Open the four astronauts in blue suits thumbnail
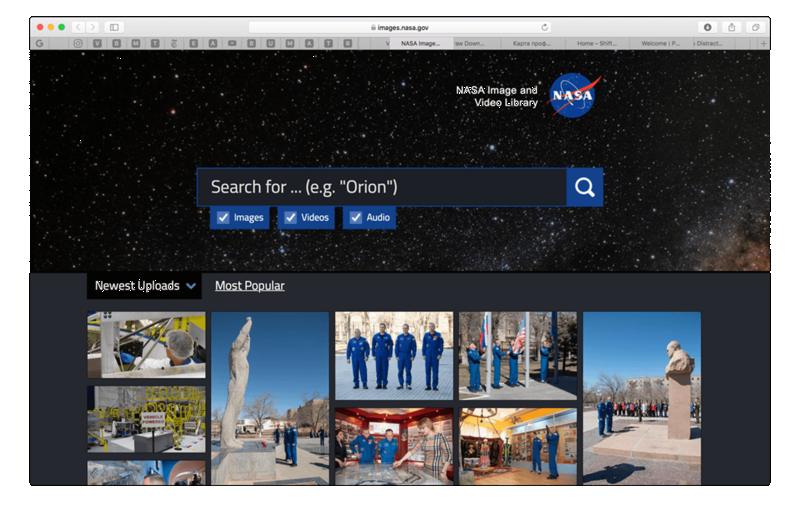The width and height of the screenshot is (800, 528). click(393, 355)
